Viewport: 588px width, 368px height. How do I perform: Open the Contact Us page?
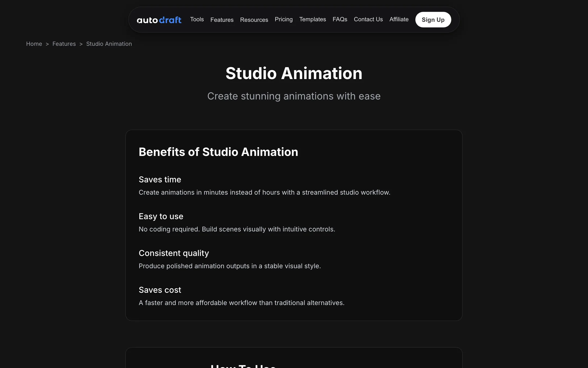click(368, 19)
